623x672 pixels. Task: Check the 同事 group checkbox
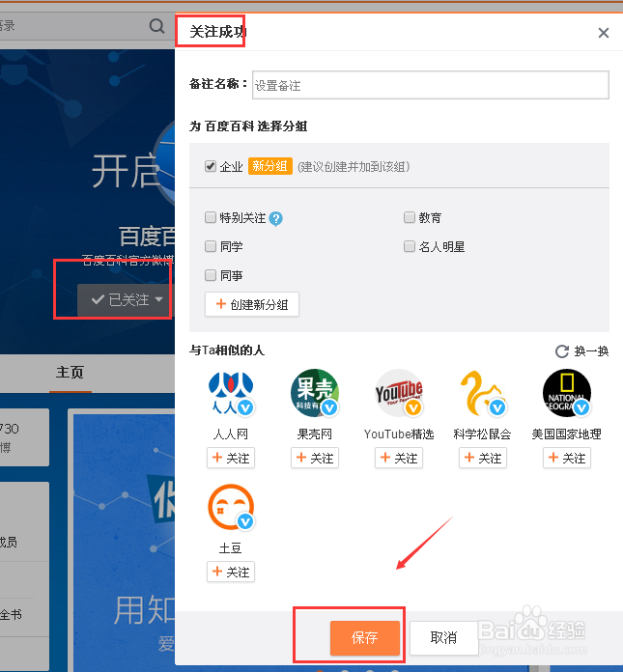point(211,275)
